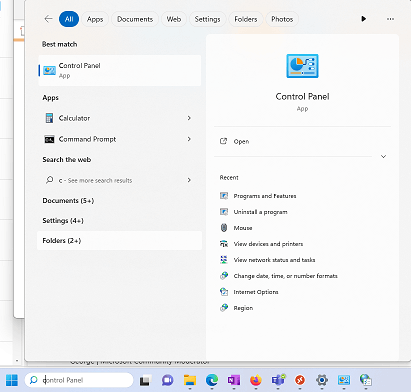Screen dimensions: 411x392
Task: Open the Folders (2+) section
Action: click(119, 241)
